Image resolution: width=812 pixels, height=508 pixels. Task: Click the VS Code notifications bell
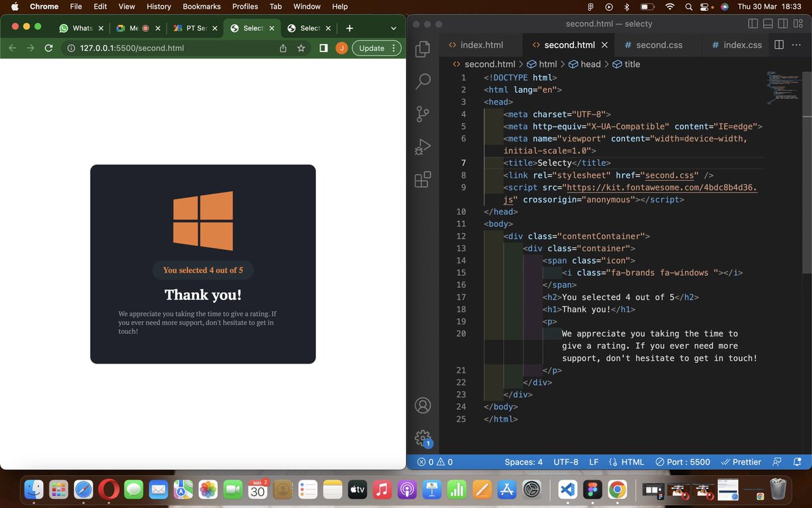click(797, 462)
